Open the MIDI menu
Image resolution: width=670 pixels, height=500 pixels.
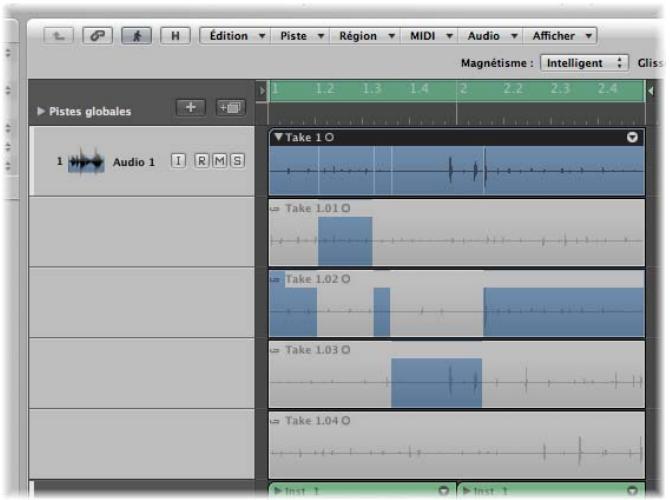[429, 36]
